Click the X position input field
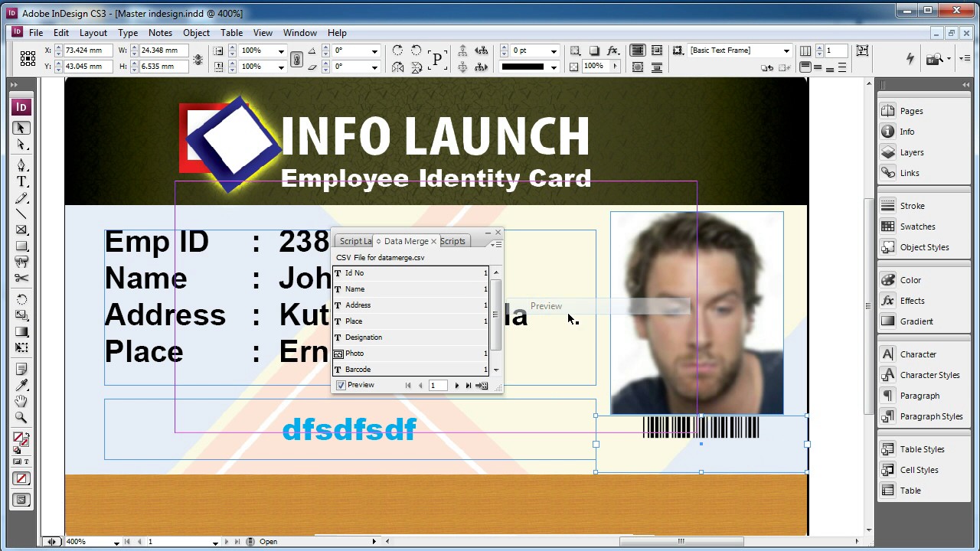980x551 pixels. point(88,51)
